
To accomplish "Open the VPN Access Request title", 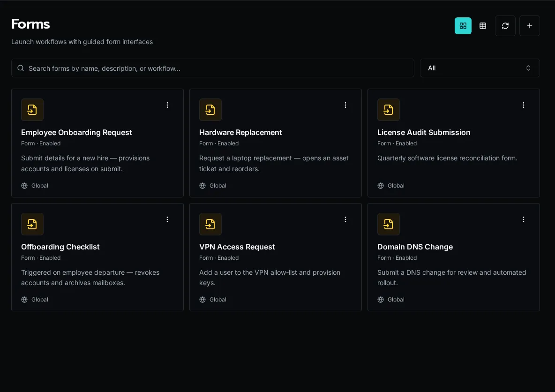I will click(237, 247).
